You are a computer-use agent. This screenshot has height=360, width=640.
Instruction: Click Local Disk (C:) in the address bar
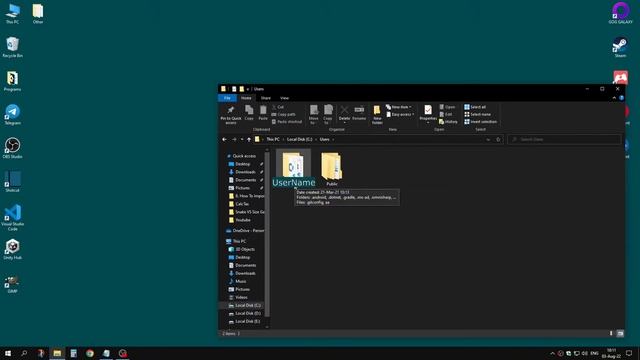click(x=299, y=140)
